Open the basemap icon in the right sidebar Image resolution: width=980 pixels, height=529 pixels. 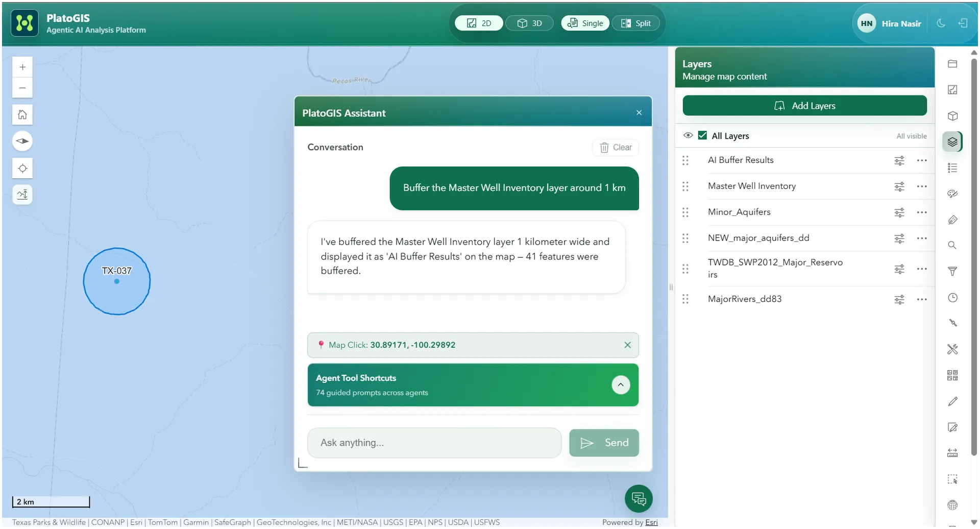(x=952, y=90)
